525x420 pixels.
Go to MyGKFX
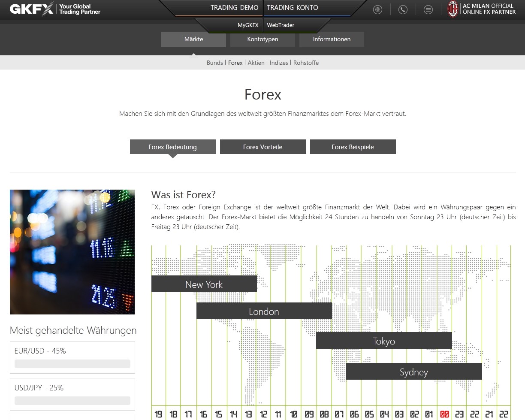(248, 25)
